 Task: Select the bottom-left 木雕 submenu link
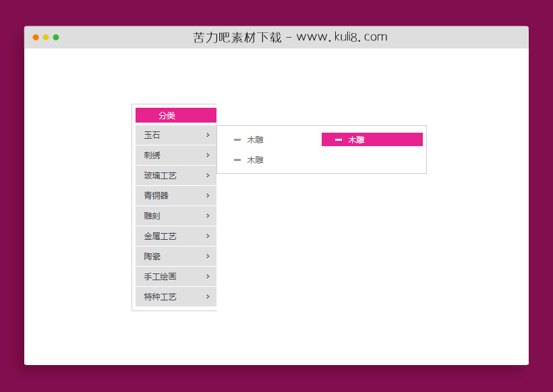click(255, 160)
